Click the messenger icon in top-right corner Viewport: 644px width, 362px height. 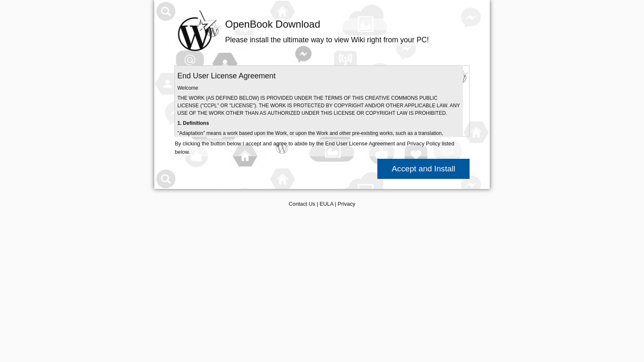click(471, 18)
